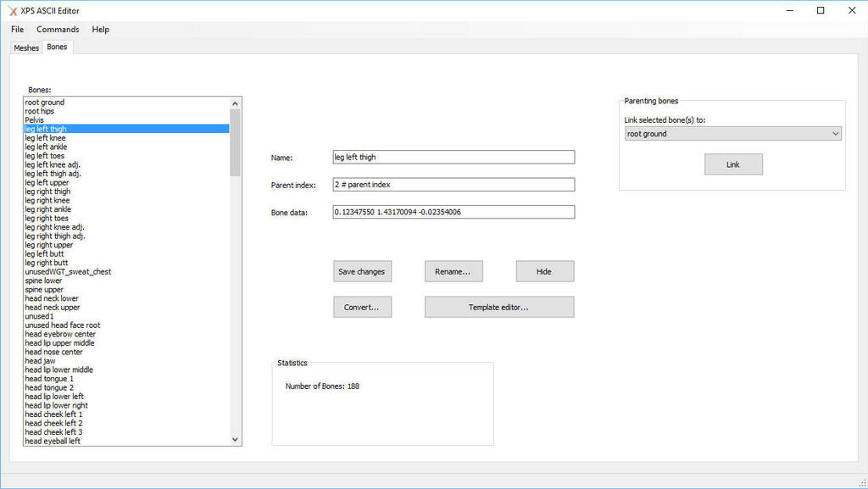
Task: Select 'head lip lower left' bone
Action: pyautogui.click(x=126, y=397)
